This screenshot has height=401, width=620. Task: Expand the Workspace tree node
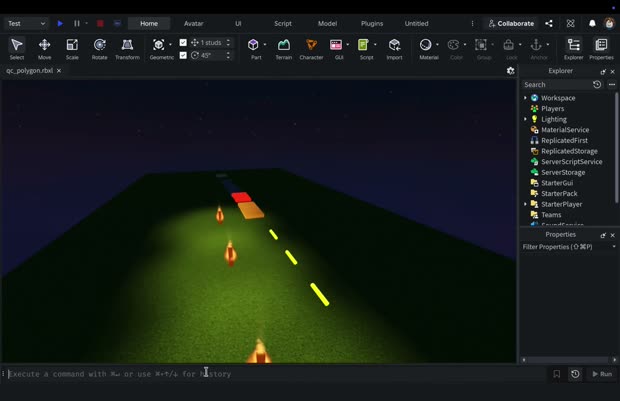[x=525, y=98]
